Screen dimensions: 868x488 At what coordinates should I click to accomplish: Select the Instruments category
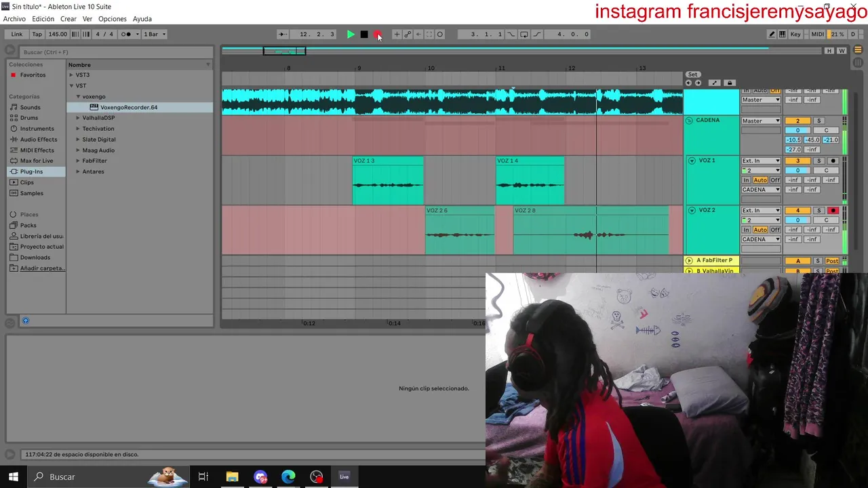point(37,129)
